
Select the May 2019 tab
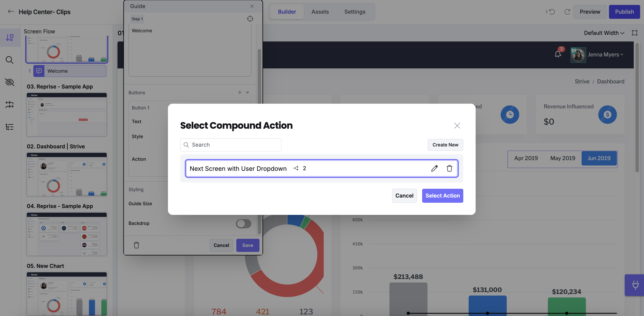563,158
